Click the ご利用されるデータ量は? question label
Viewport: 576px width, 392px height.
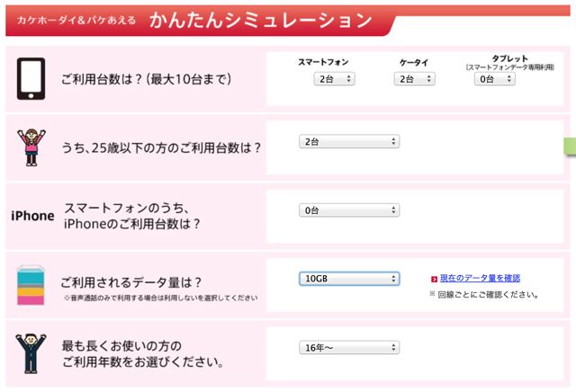[x=131, y=282]
